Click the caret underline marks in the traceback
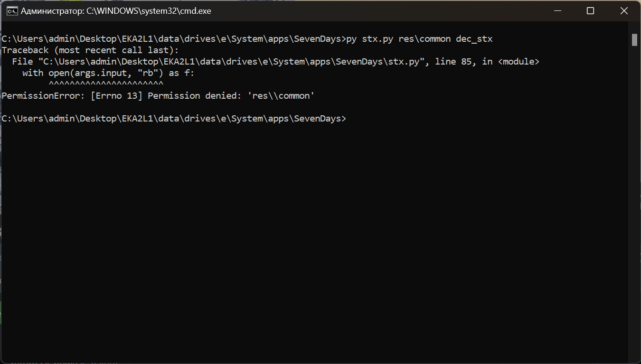This screenshot has width=641, height=364. [x=105, y=83]
